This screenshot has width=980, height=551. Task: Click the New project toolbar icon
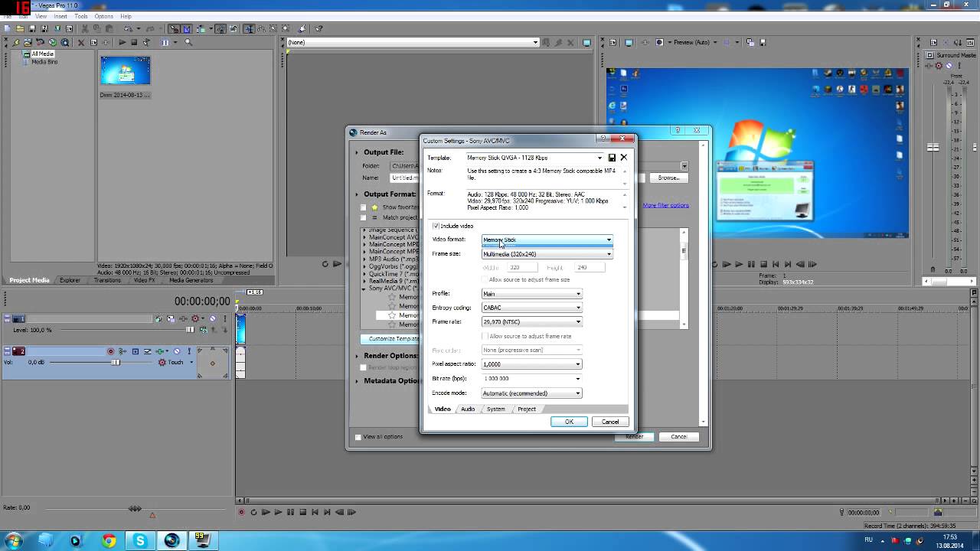tap(7, 29)
